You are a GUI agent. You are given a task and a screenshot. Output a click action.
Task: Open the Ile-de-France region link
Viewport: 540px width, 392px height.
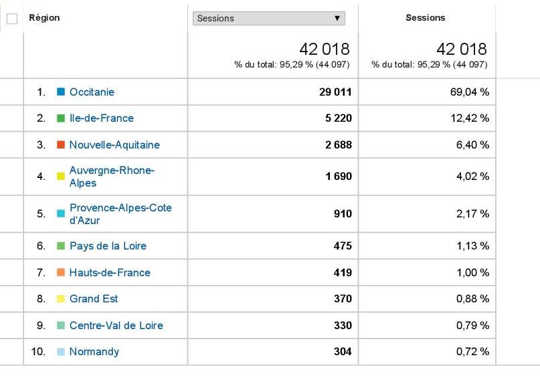101,118
